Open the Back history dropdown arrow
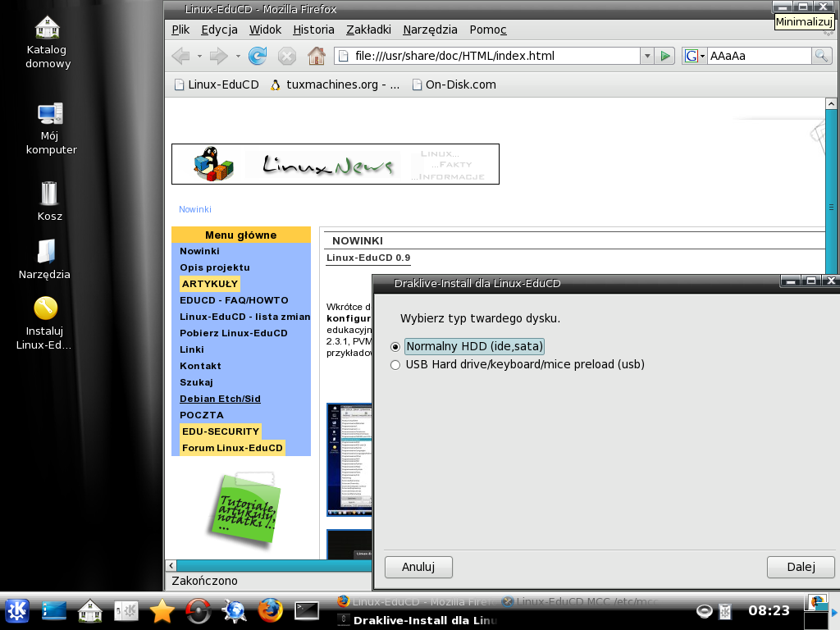Screen dimensions: 840x630 coord(199,56)
